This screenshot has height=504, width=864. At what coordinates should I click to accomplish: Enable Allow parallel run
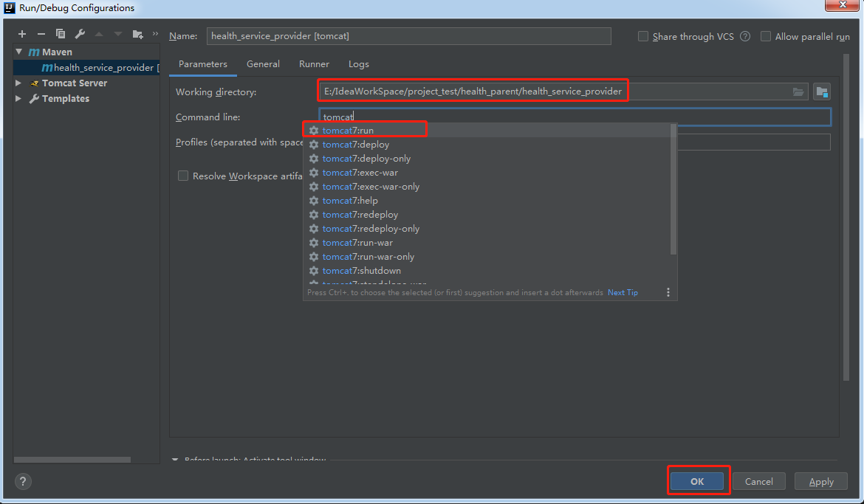(x=765, y=35)
